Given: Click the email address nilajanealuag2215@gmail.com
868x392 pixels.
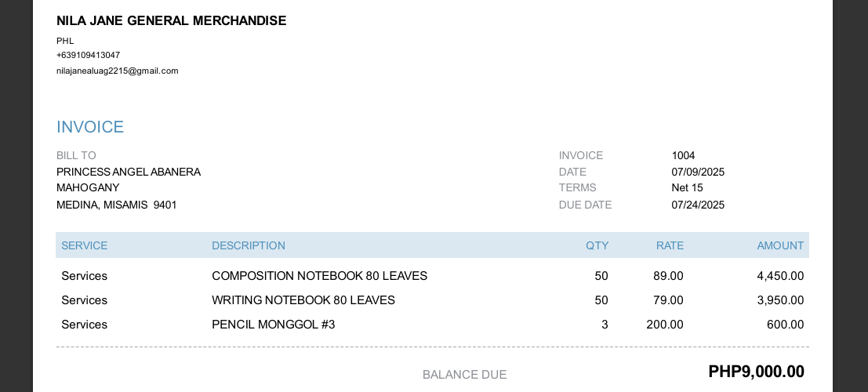Looking at the screenshot, I should click(118, 71).
